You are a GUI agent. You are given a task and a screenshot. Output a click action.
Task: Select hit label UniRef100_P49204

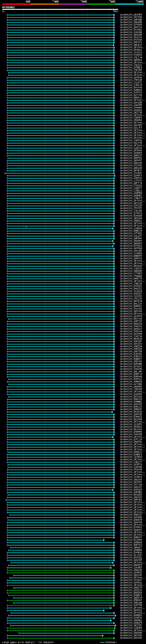click(131, 331)
